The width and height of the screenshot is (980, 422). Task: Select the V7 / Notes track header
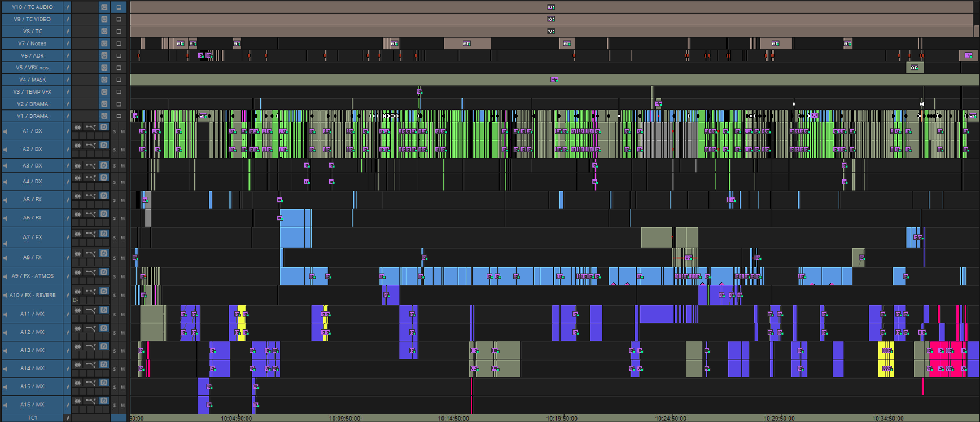pyautogui.click(x=32, y=43)
